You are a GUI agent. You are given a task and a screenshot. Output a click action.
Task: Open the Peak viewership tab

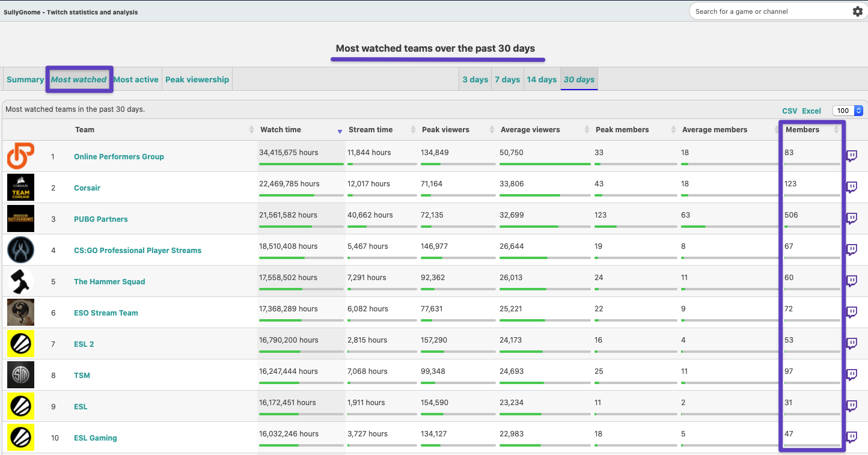[197, 79]
